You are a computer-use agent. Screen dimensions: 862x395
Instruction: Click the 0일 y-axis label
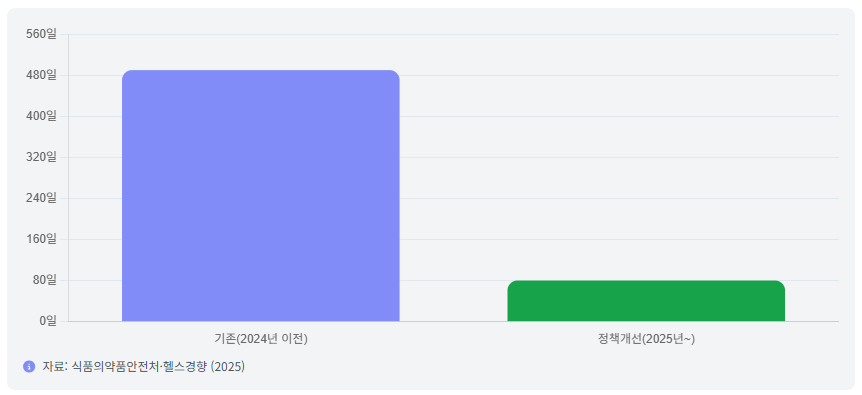coord(47,321)
